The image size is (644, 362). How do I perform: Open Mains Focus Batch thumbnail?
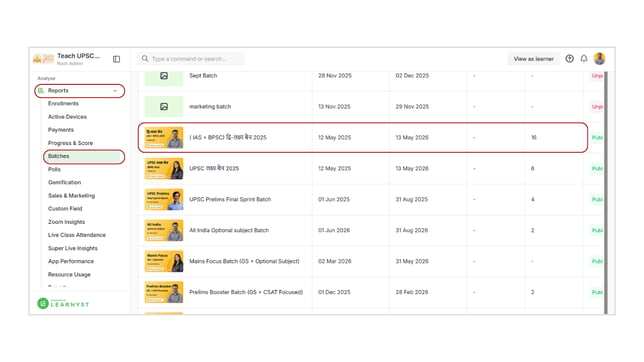[164, 261]
